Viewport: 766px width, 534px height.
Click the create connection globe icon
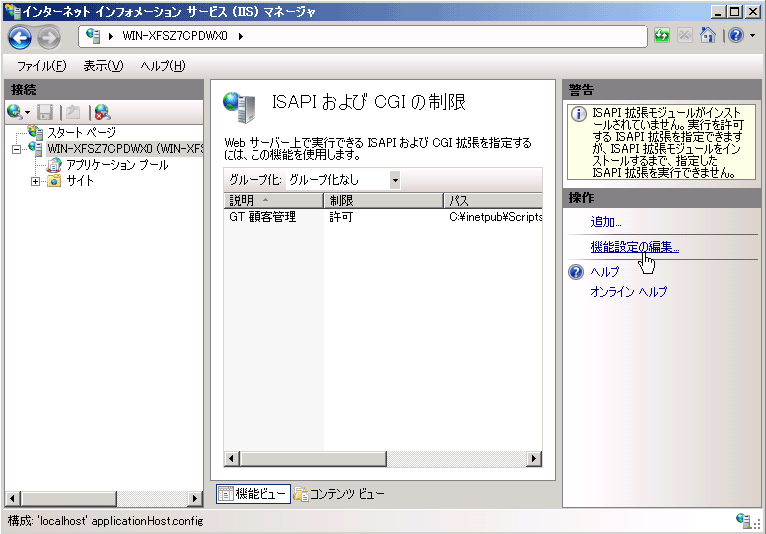(14, 112)
